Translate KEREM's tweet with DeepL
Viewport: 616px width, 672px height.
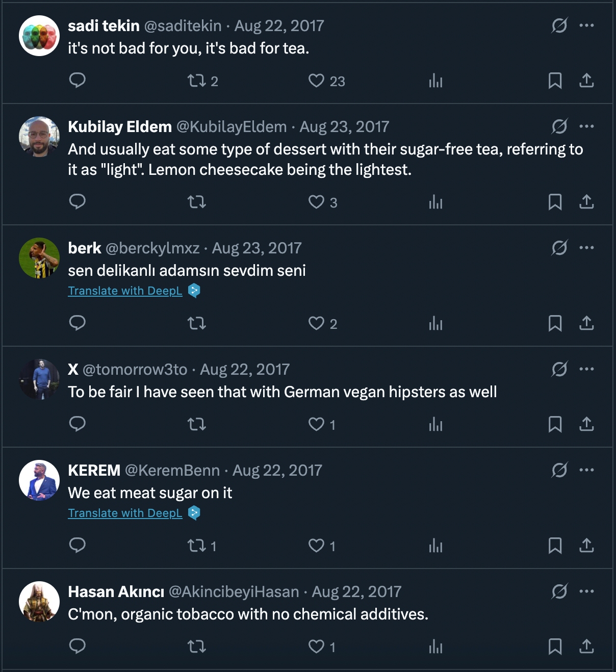[125, 513]
